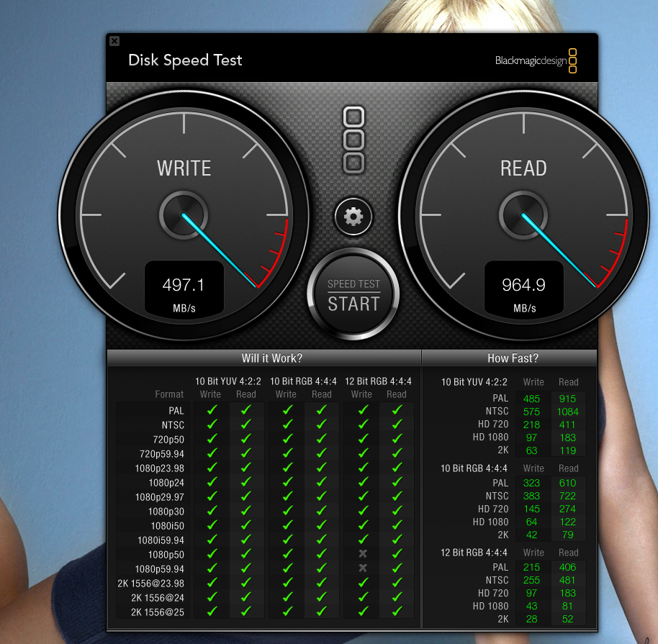Click the 10 Bit YUV 2K write value 63
This screenshot has height=644, width=658.
(531, 450)
